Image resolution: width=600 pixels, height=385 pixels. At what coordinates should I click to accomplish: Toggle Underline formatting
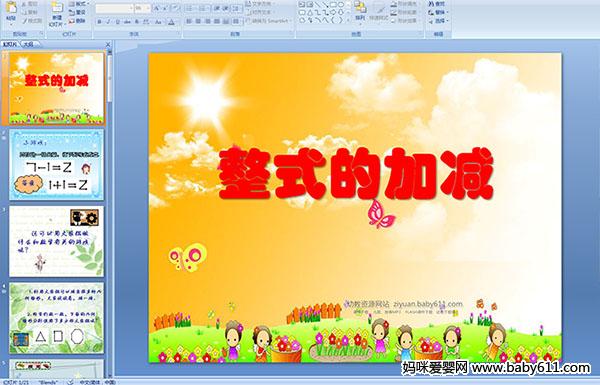pos(117,22)
